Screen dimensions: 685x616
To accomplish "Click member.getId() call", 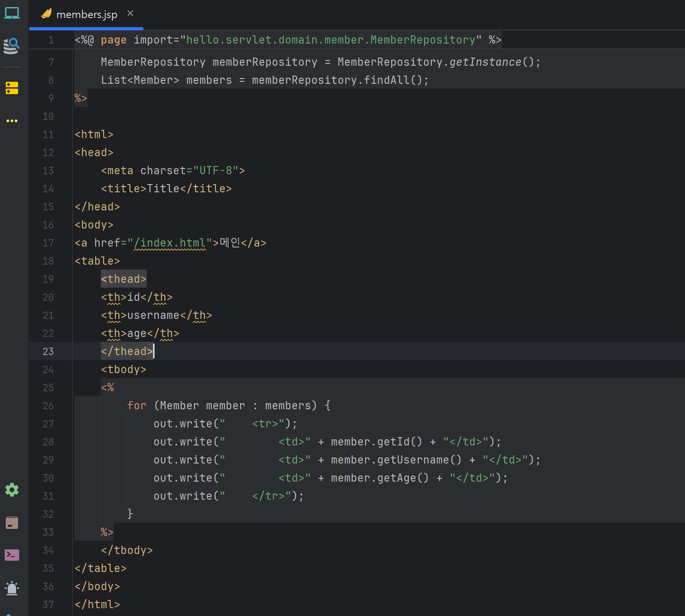I will (x=377, y=442).
